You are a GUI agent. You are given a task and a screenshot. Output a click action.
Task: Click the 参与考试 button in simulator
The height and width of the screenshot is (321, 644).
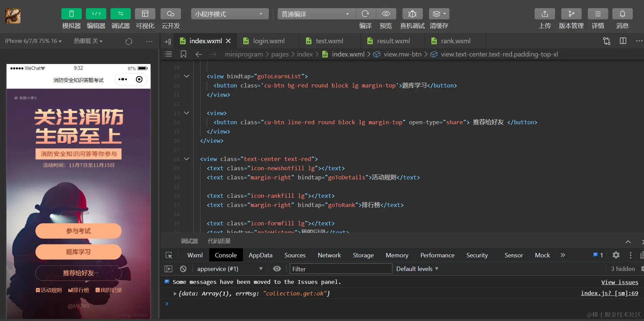click(78, 231)
